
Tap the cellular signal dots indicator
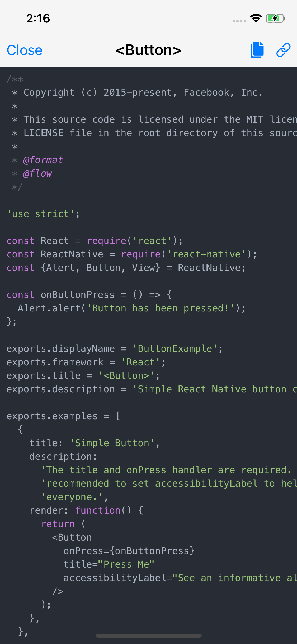[x=239, y=21]
